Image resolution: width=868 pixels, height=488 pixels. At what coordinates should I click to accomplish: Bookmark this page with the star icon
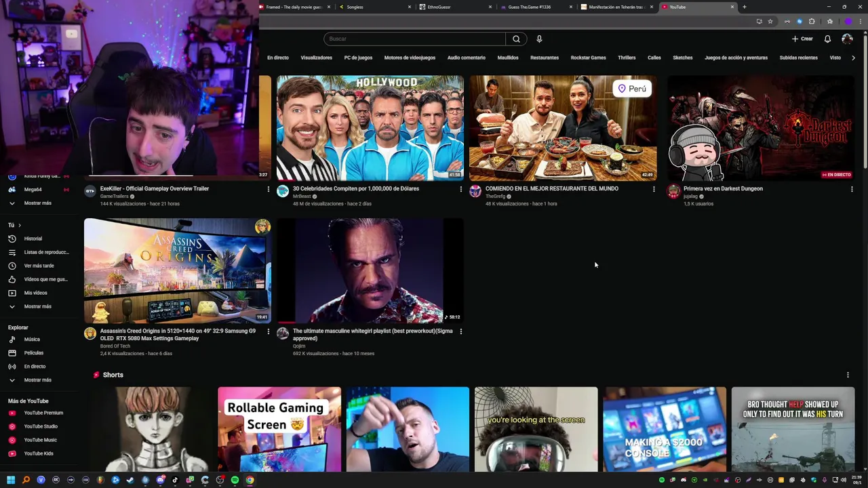pos(770,21)
